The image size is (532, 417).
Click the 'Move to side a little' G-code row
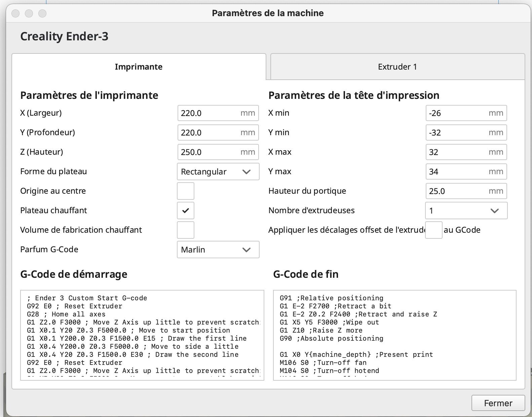click(133, 346)
